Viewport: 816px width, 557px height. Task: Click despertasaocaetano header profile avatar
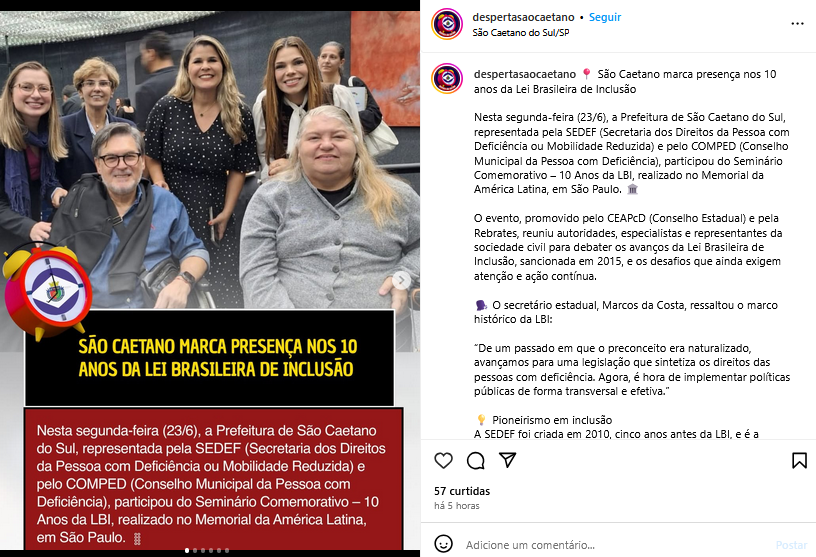[447, 24]
